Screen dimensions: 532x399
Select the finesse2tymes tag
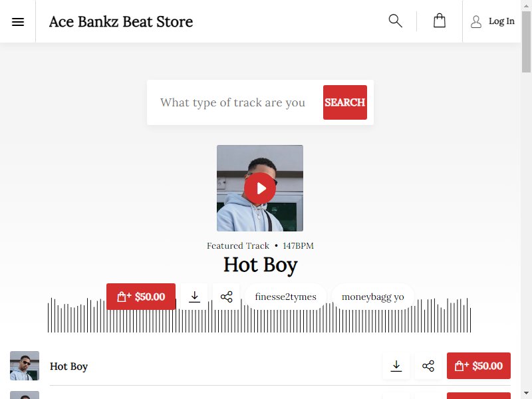(286, 297)
